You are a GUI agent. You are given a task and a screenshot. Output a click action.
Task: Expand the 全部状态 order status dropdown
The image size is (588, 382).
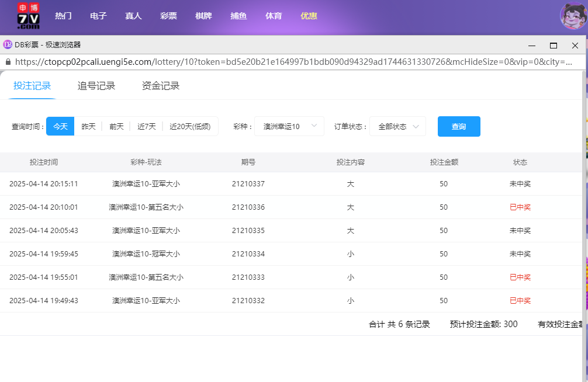click(397, 126)
